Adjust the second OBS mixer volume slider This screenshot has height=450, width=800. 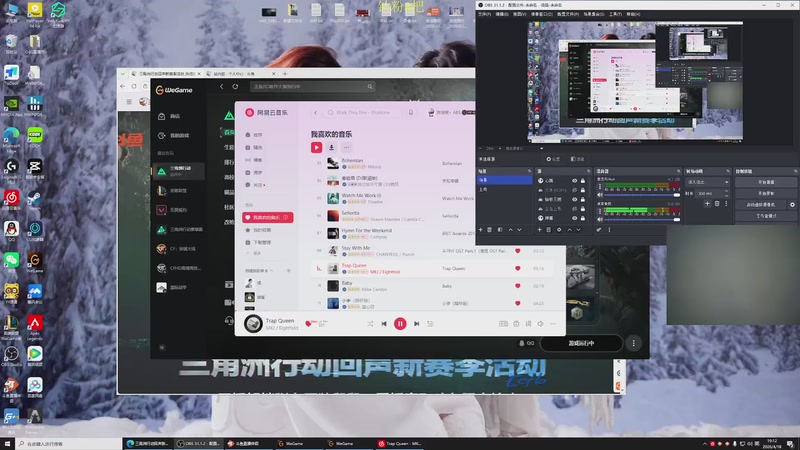point(642,219)
